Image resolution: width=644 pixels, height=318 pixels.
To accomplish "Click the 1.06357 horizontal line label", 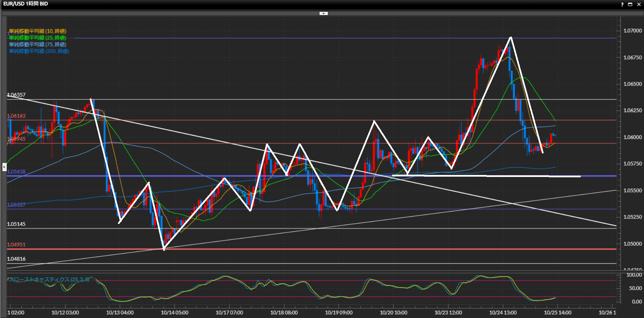I will 16,95.
